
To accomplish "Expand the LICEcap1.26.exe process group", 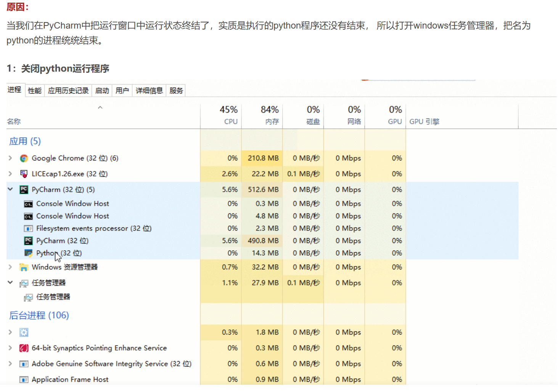I will (10, 174).
